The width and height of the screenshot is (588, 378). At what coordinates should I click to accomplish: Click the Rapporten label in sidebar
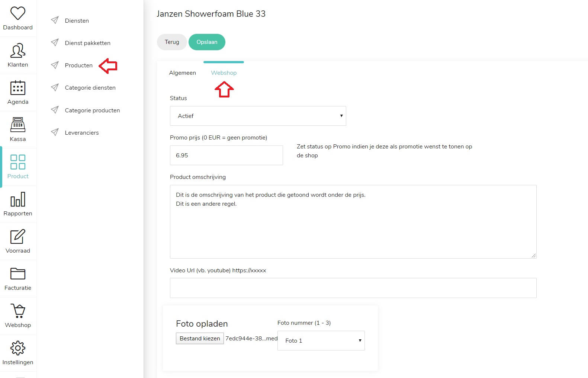click(18, 214)
